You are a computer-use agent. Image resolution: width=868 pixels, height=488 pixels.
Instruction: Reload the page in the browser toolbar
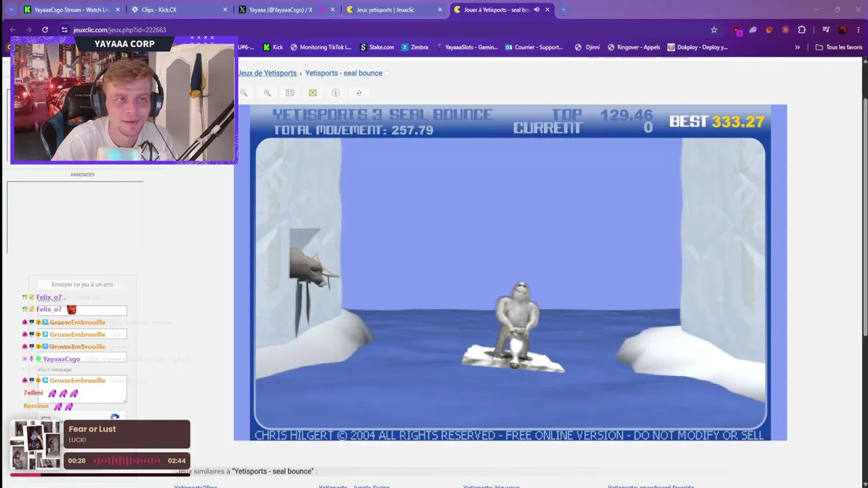[x=45, y=30]
